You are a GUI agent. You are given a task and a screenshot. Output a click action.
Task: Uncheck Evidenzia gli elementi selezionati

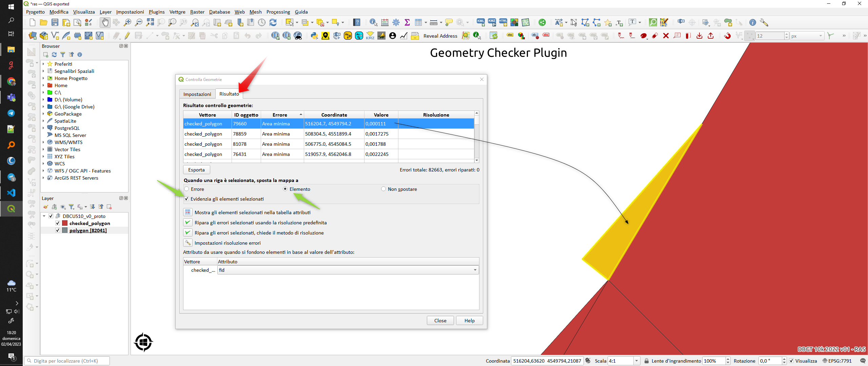[187, 199]
